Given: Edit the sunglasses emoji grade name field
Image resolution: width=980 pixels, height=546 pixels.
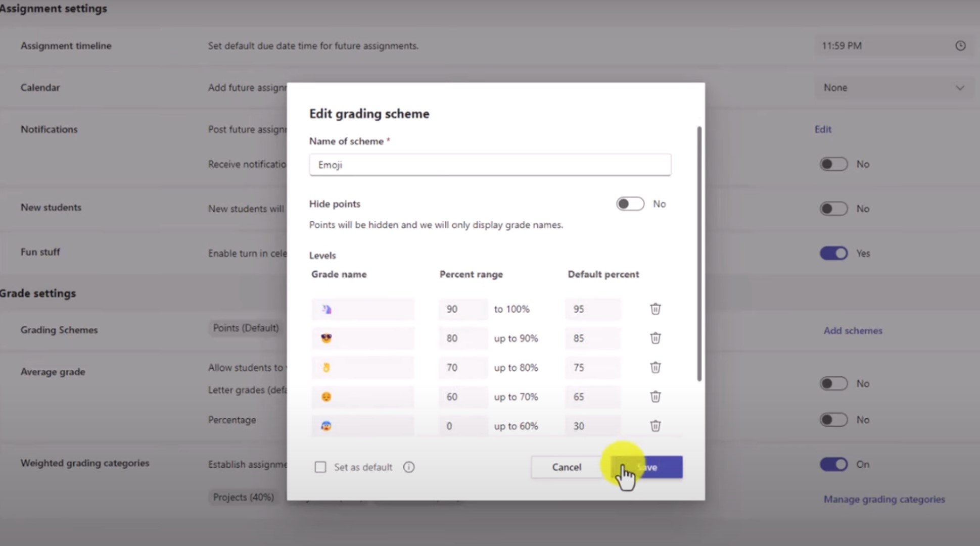Looking at the screenshot, I should click(x=362, y=338).
